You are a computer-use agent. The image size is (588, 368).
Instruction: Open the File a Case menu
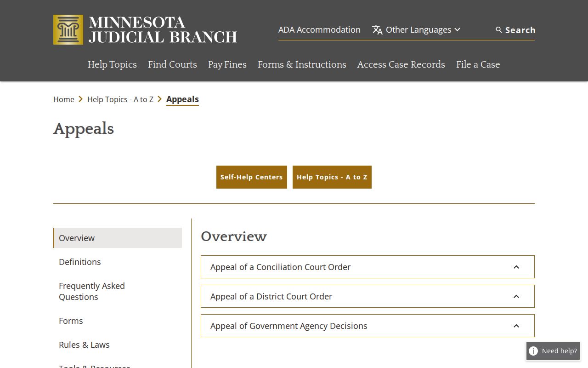478,64
